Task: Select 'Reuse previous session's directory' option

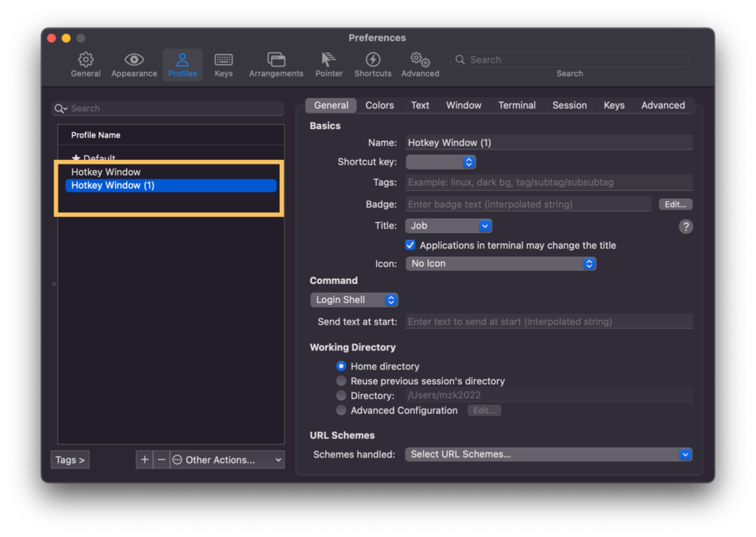Action: [x=341, y=381]
